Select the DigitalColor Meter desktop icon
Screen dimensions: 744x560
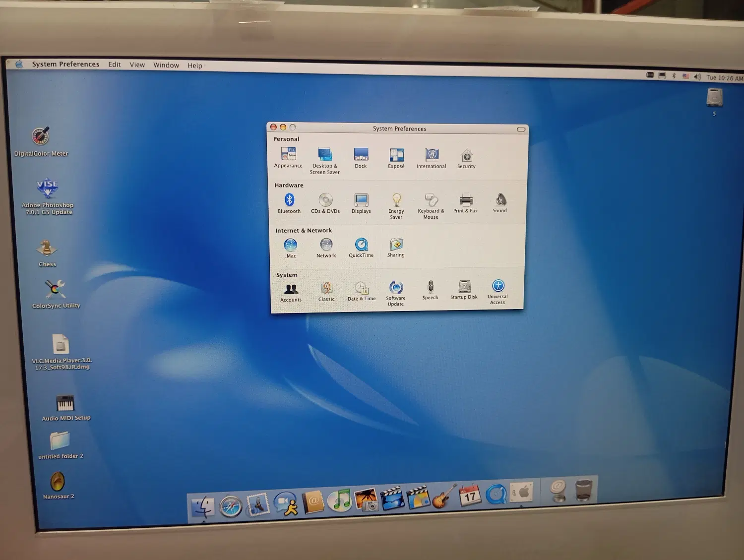click(41, 141)
